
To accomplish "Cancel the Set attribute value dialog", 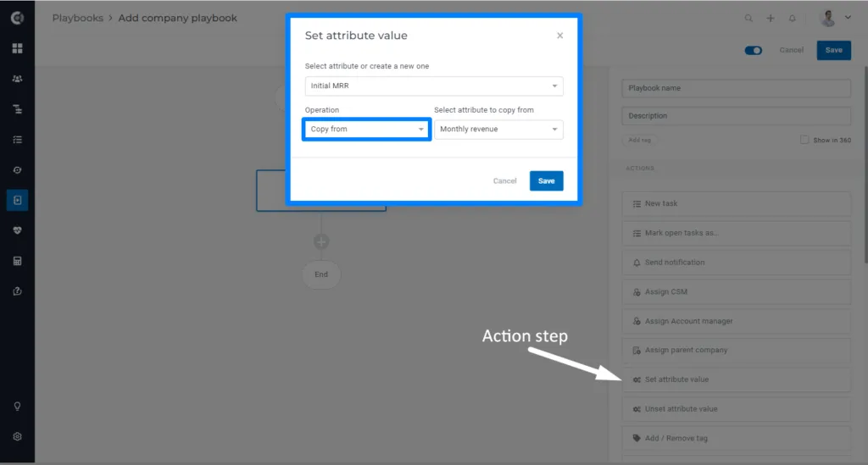I will pyautogui.click(x=504, y=180).
